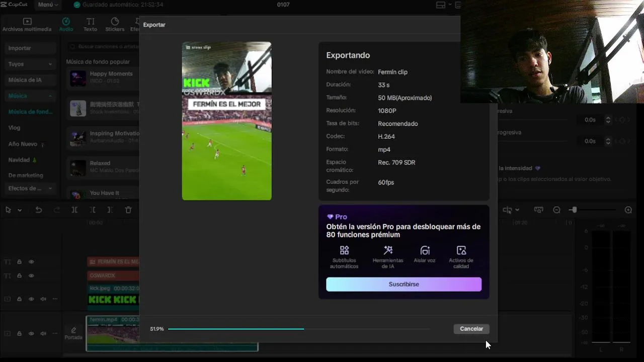644x362 pixels.
Task: Click the Herramientas de IA feature icon
Action: tap(388, 250)
